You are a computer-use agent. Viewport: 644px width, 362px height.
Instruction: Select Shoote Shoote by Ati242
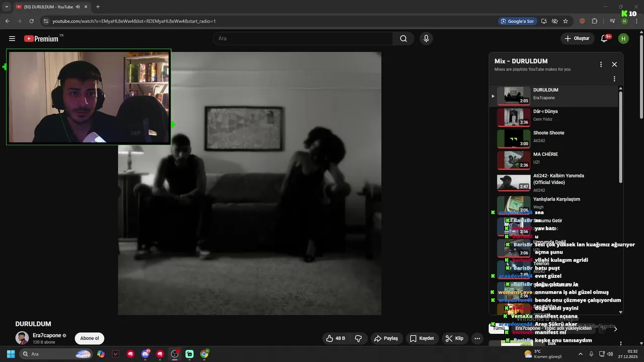pos(553,139)
